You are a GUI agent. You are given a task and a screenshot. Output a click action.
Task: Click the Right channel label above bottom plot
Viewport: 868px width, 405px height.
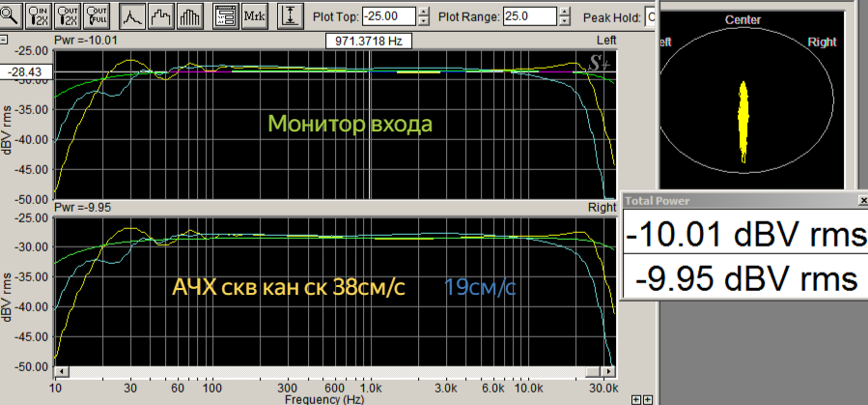[602, 207]
